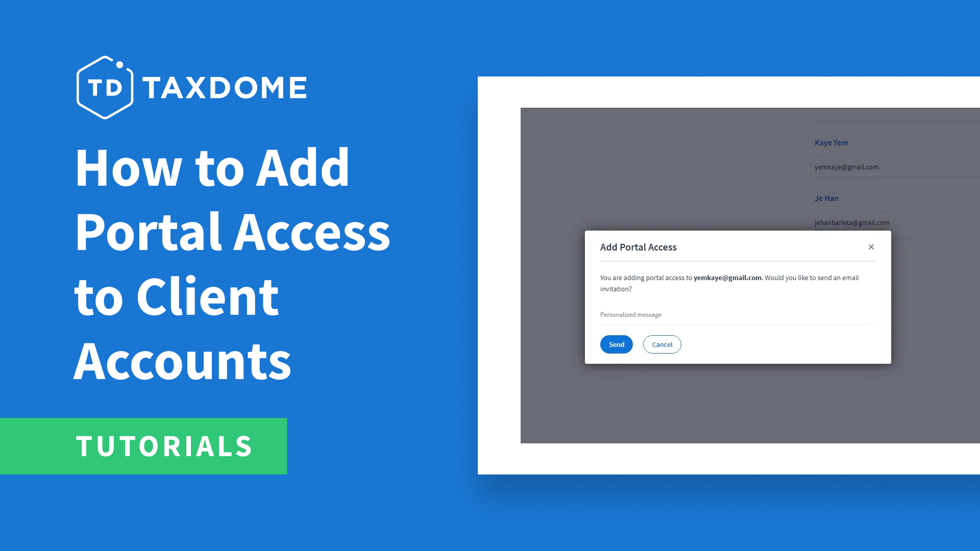Click jehanbarleta@gmail.com email address
980x551 pixels.
click(x=851, y=222)
